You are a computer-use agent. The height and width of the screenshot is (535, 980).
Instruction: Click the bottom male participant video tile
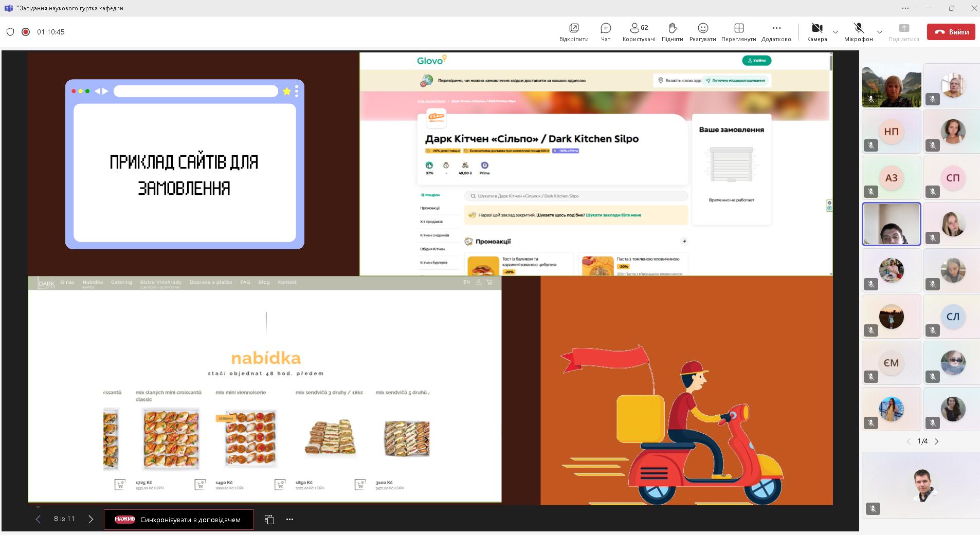921,485
